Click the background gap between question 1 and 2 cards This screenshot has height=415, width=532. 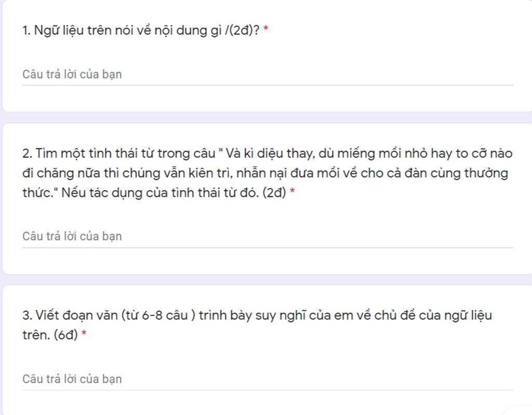click(x=266, y=117)
